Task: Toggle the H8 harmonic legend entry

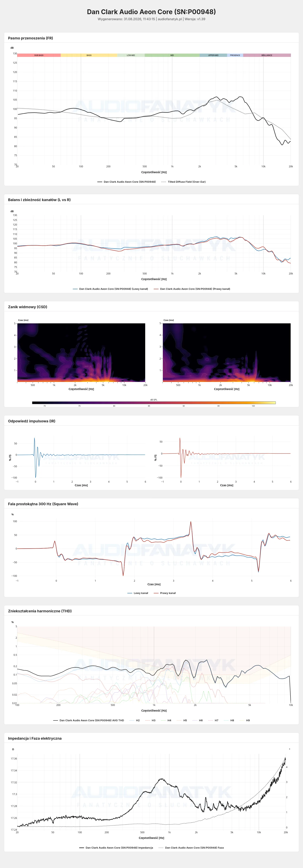Action: [229, 720]
